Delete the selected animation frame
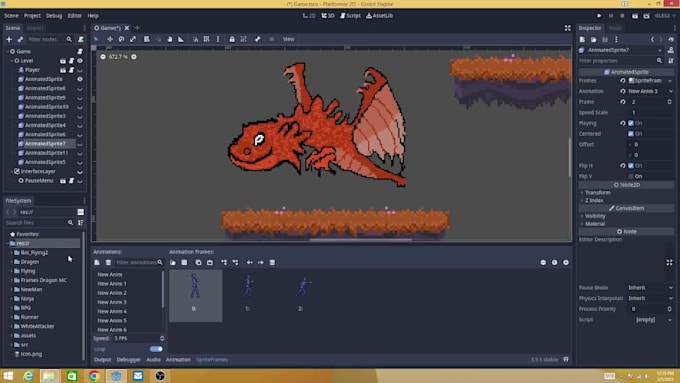Screen dimensions: 680x383 point(272,262)
